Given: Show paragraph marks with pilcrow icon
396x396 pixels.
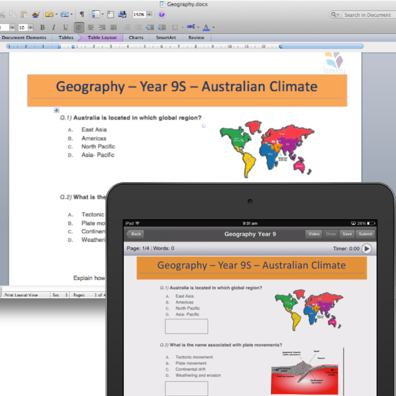Looking at the screenshot, I should tap(82, 14).
